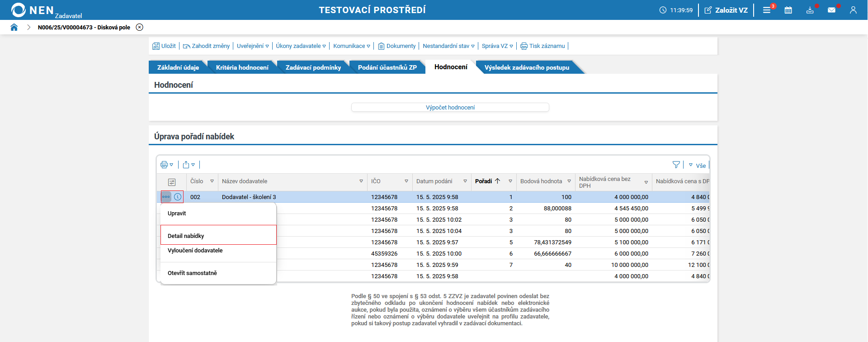Click the home icon in breadcrumb
The image size is (868, 342).
tap(14, 27)
